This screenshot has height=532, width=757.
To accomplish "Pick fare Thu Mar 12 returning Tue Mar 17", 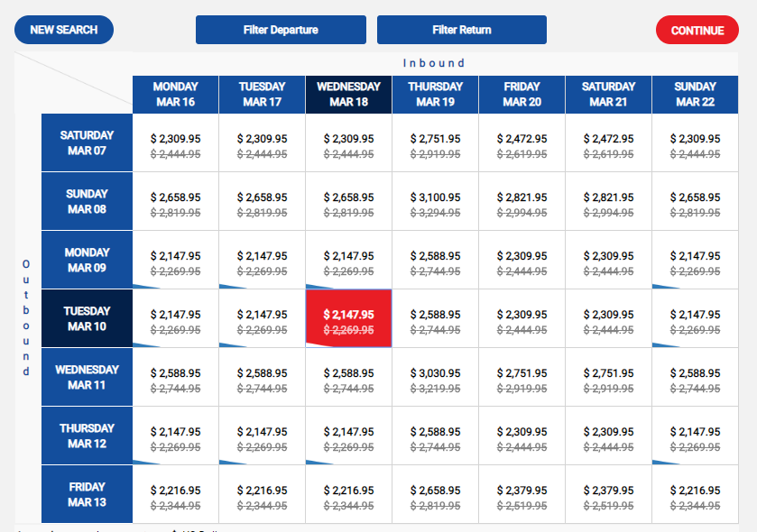I will [x=263, y=436].
